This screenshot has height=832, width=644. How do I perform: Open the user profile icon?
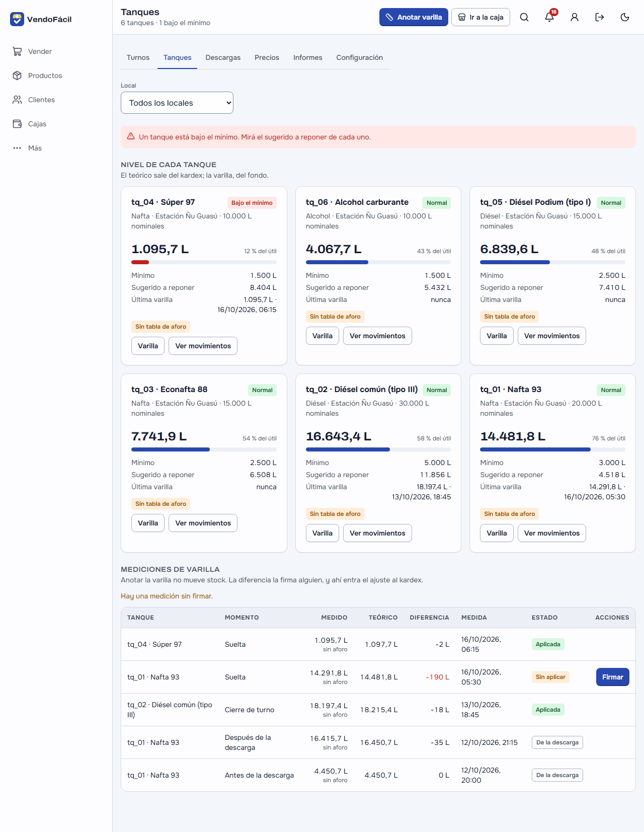575,17
